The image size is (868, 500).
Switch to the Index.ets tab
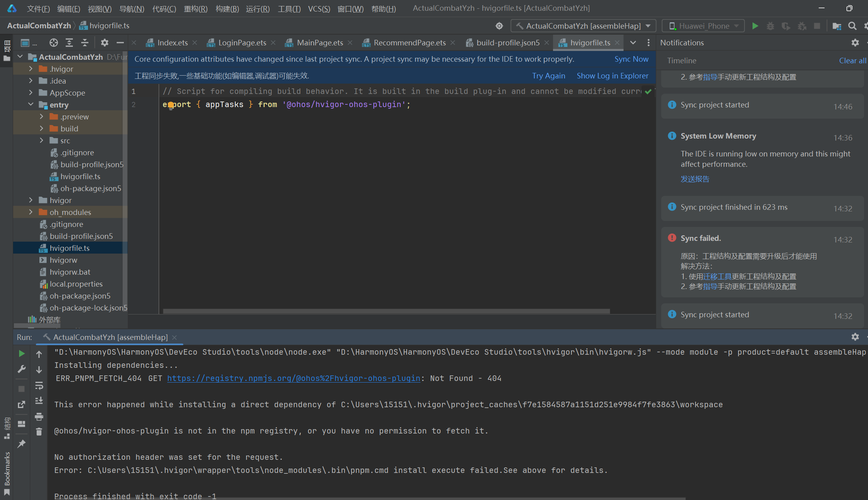(x=172, y=43)
